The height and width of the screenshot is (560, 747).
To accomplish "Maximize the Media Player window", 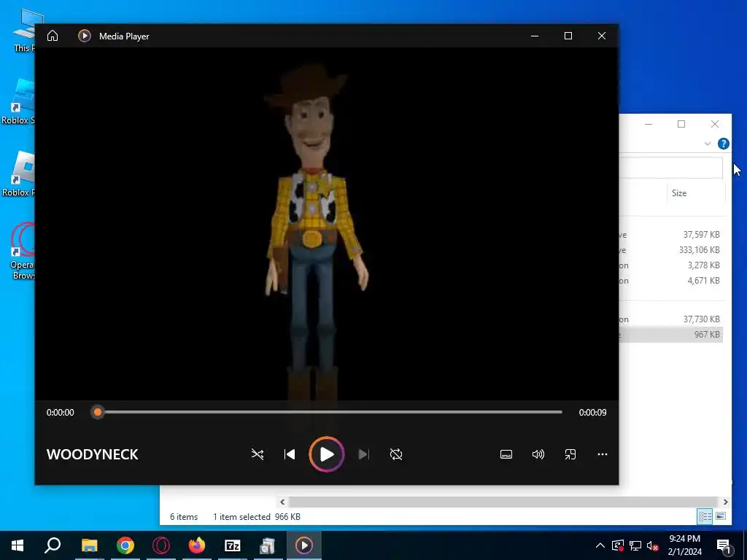I will click(568, 36).
